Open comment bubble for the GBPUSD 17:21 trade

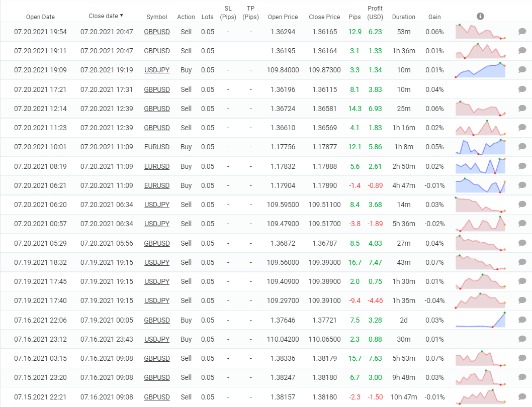click(x=522, y=89)
